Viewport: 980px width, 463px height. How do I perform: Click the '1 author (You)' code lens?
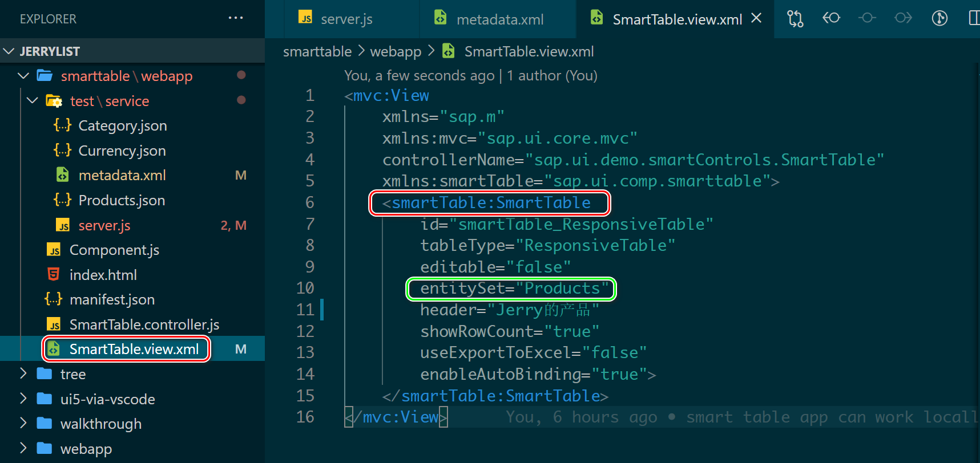[x=552, y=76]
